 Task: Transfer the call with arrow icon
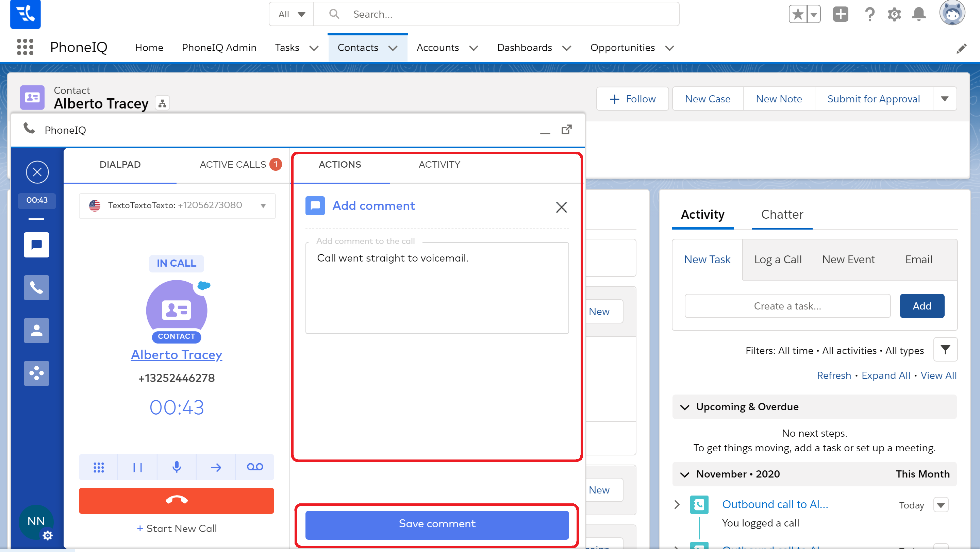click(216, 468)
